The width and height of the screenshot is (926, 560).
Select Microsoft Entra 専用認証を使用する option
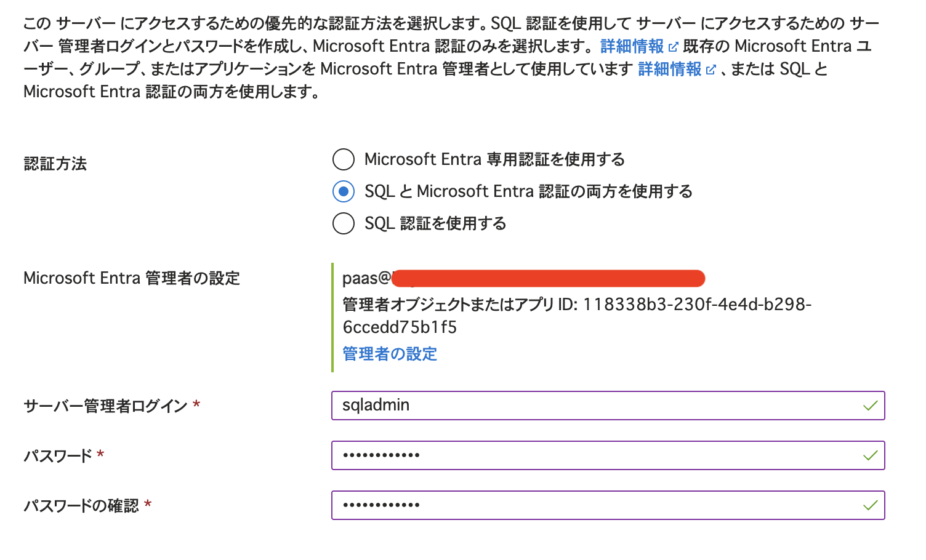pos(344,159)
